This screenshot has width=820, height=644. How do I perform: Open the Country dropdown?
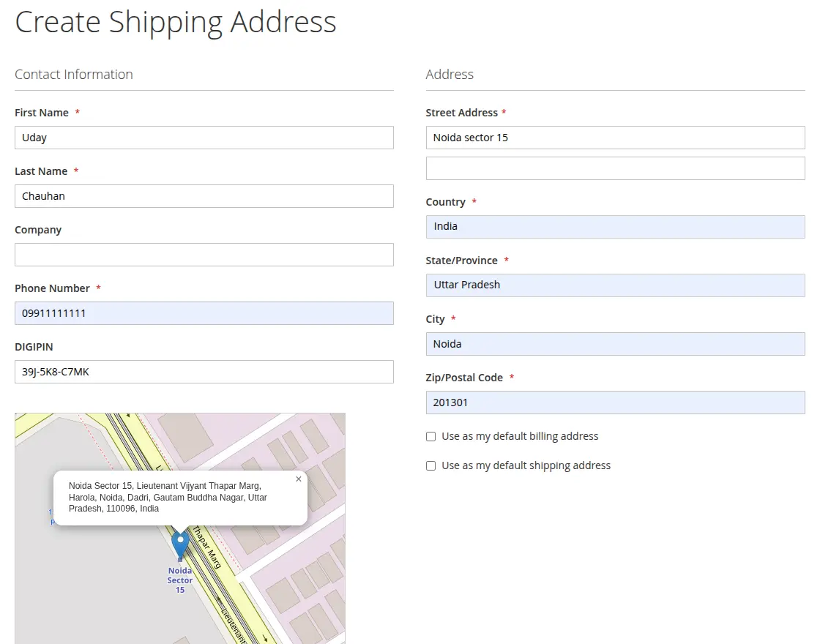[615, 227]
